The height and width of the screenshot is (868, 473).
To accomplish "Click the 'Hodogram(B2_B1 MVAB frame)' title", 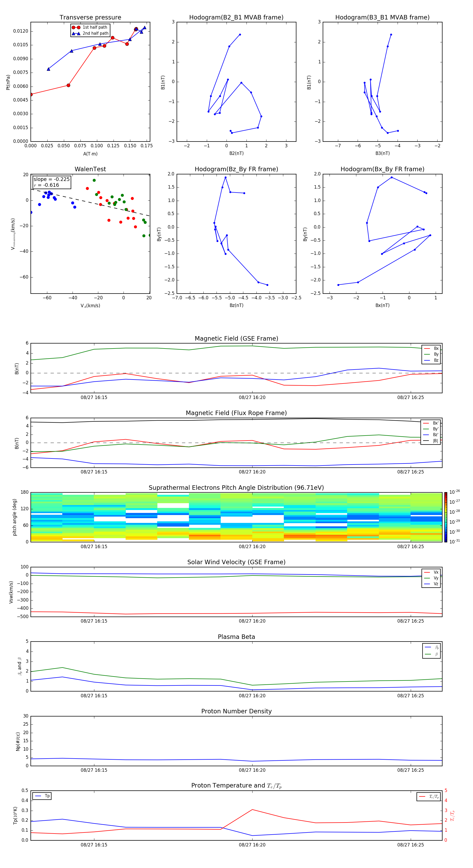I will [x=236, y=17].
